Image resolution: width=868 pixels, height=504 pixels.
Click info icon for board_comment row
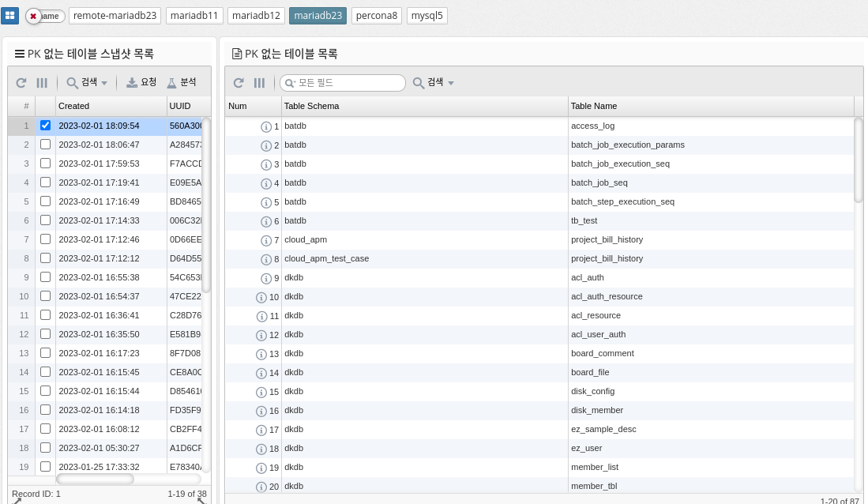pyautogui.click(x=261, y=354)
